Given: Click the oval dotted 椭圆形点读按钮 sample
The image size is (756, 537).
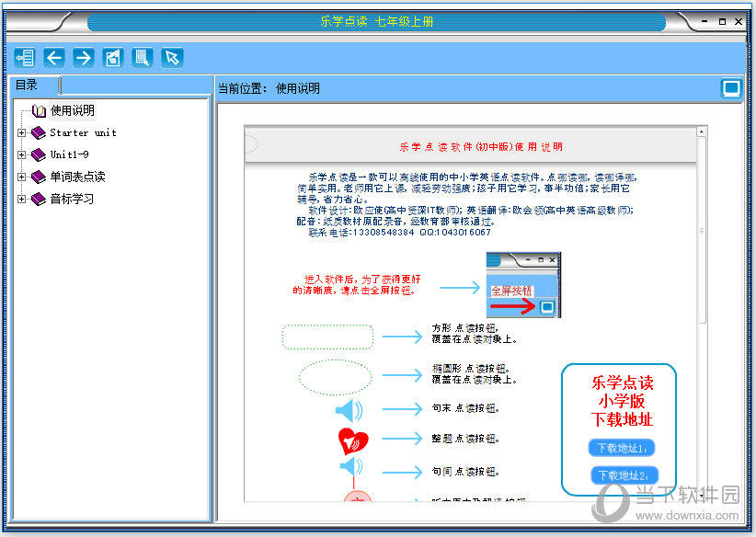Looking at the screenshot, I should pyautogui.click(x=336, y=377).
